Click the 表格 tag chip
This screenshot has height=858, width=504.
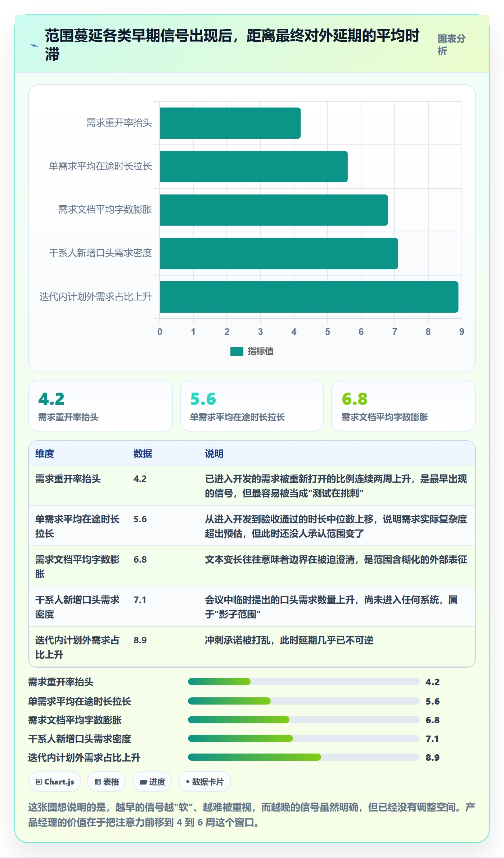pos(107,782)
